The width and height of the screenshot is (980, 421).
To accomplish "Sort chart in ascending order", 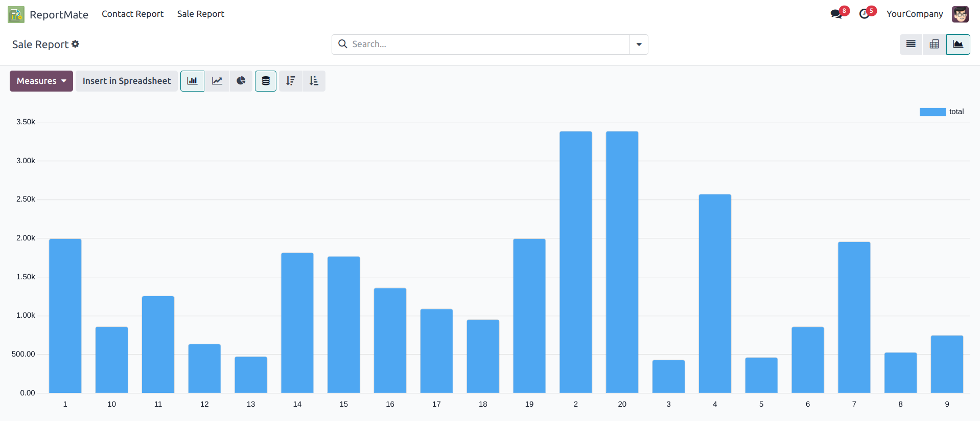I will point(314,81).
